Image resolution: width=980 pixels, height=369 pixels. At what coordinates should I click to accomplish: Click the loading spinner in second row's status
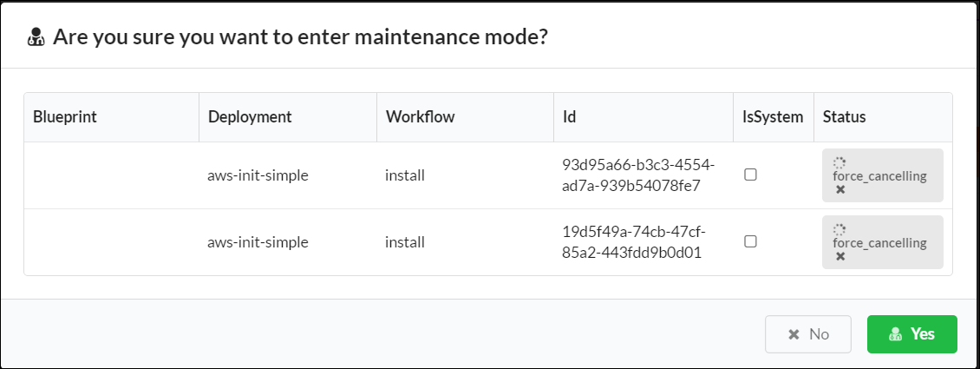pyautogui.click(x=840, y=230)
